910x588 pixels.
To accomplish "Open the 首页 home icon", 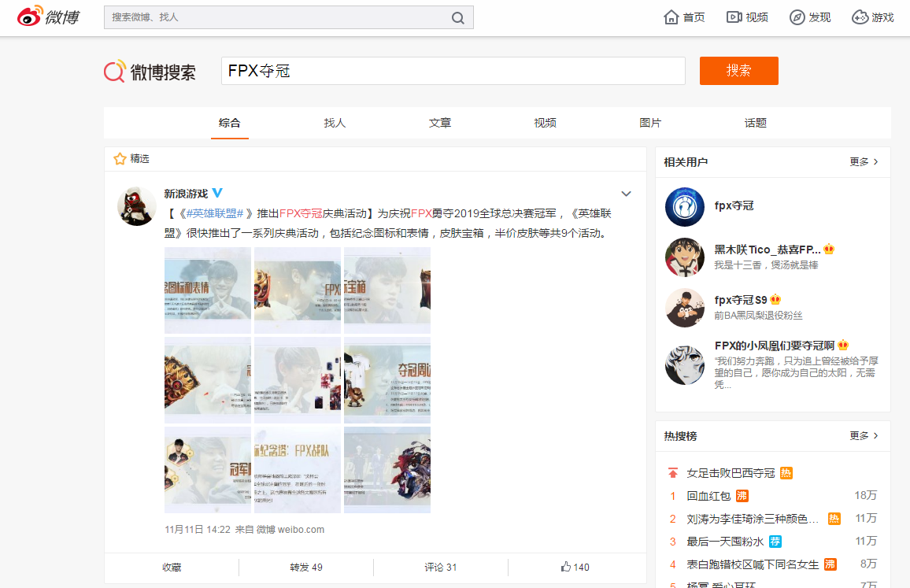I will tap(671, 17).
